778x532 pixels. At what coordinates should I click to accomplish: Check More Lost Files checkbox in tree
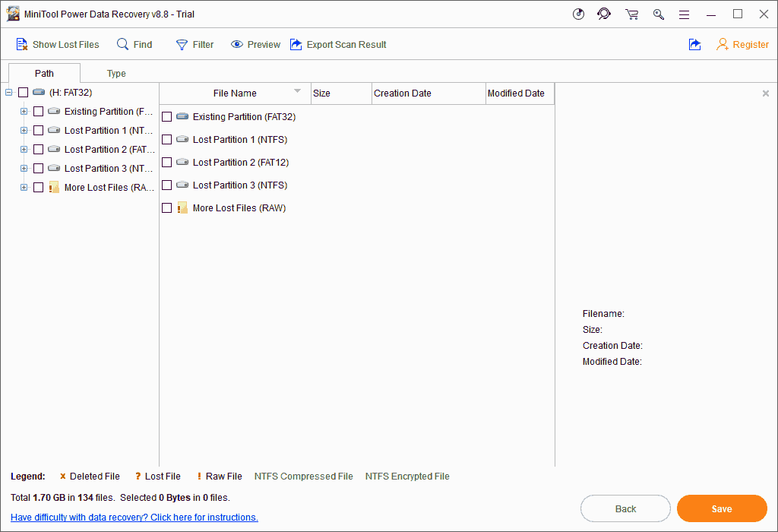pos(38,188)
